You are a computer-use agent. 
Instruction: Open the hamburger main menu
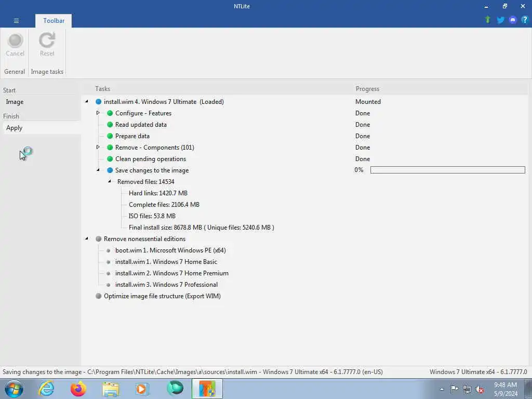click(16, 21)
